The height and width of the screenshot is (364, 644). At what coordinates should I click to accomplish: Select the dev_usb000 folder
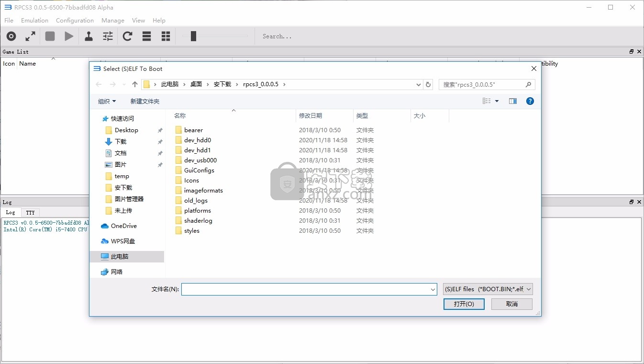click(x=200, y=160)
